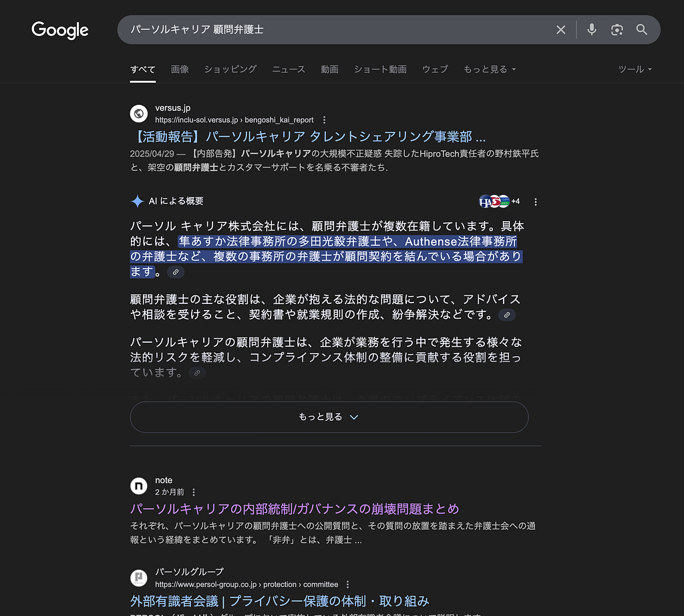Open three-dot menu beside versus.jp result
The image size is (684, 616).
(325, 120)
